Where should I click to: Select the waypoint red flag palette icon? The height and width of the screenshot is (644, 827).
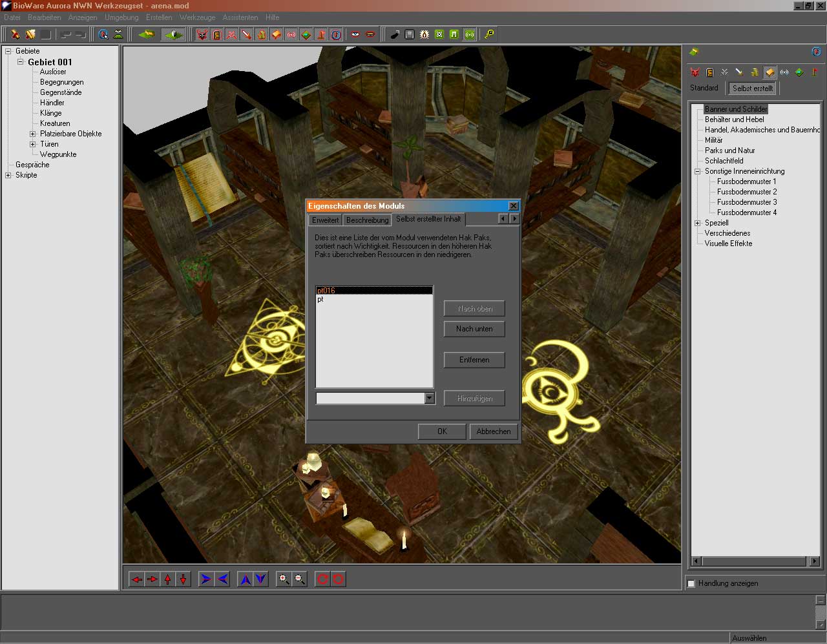(814, 72)
